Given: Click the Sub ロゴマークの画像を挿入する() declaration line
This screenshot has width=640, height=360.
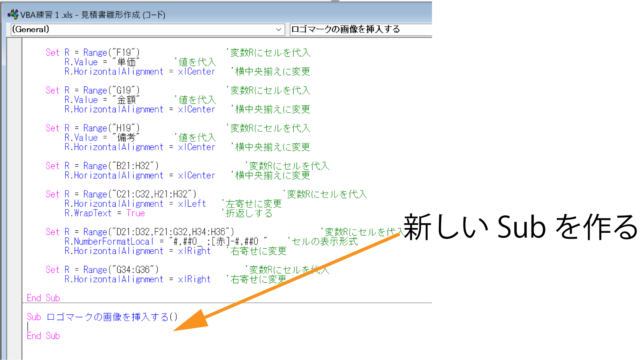Looking at the screenshot, I should (x=102, y=317).
